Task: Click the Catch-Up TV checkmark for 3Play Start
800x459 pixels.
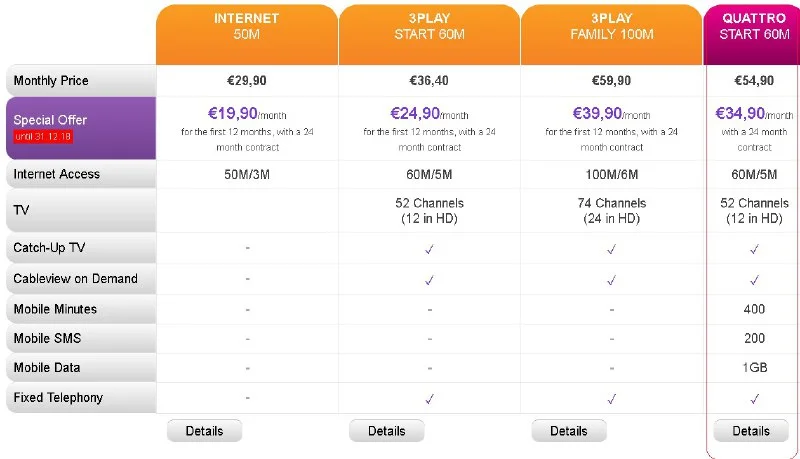Action: pyautogui.click(x=429, y=248)
